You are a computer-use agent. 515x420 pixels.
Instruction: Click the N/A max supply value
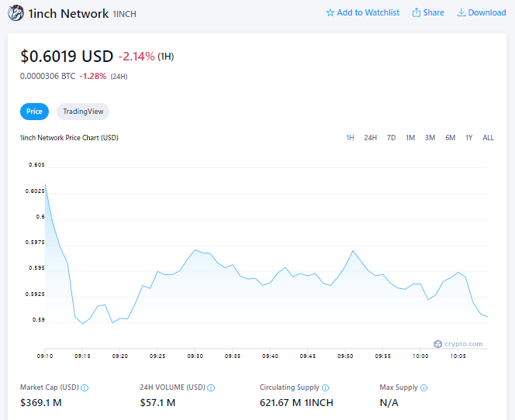tap(389, 403)
